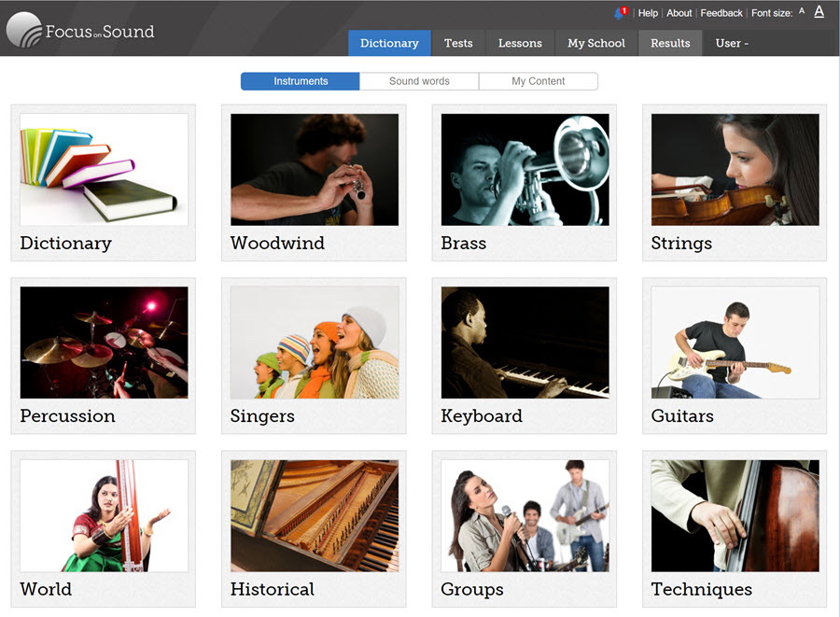Switch to Sound words view
This screenshot has height=617, width=840.
(x=419, y=81)
